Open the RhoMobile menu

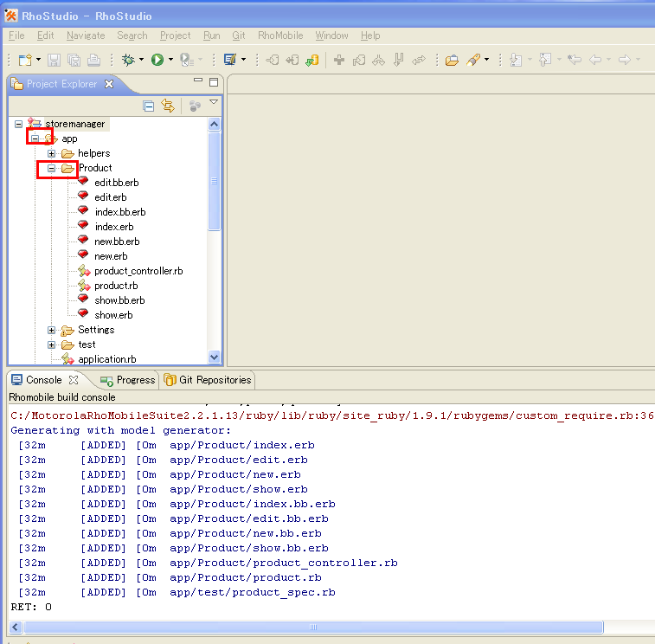[280, 35]
